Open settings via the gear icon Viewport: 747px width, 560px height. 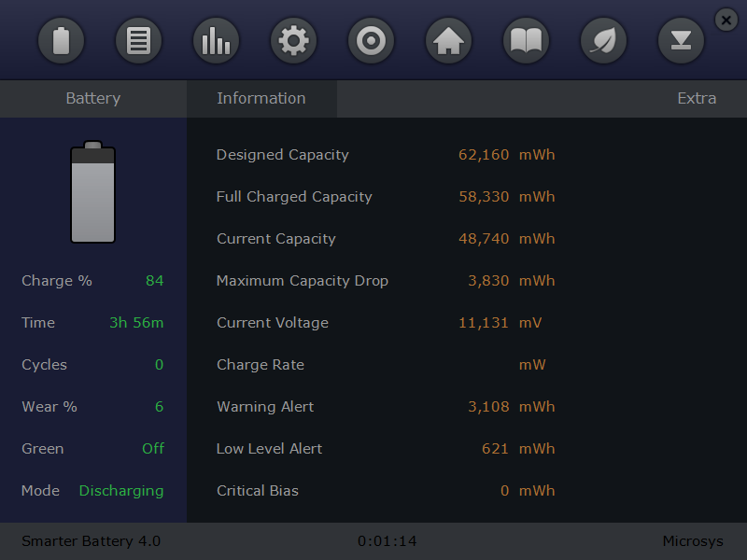coord(293,40)
